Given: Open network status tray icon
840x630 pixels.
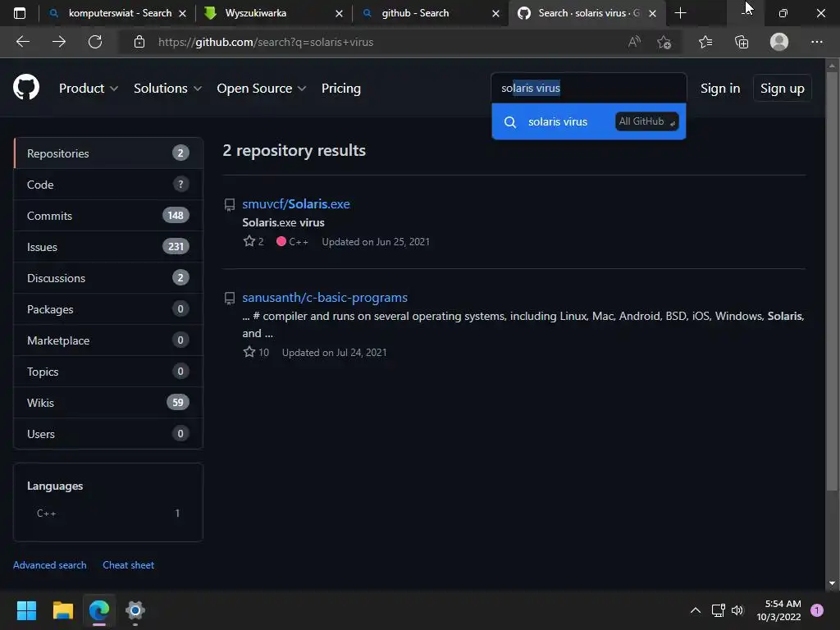Looking at the screenshot, I should (718, 610).
